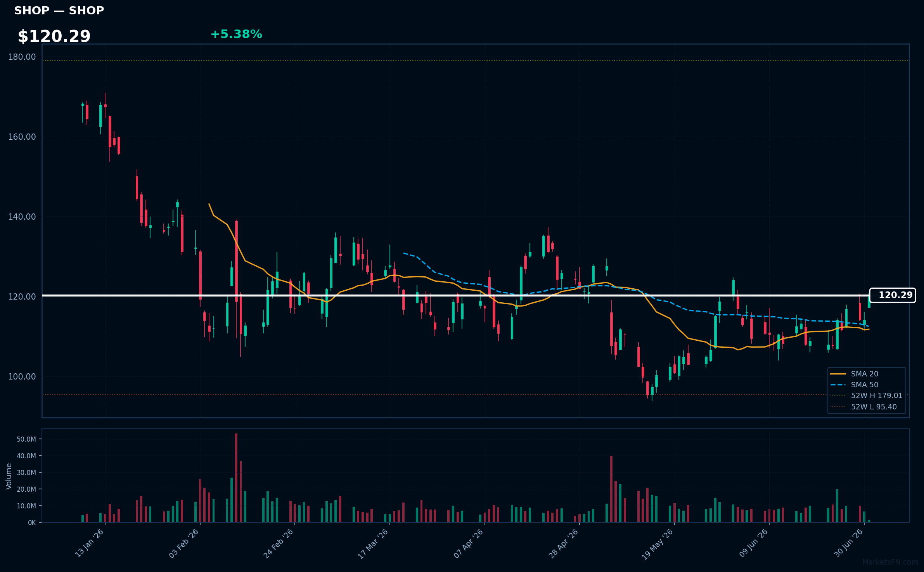Click the tallest red volume bar in February
Screen dimensions: 924x572
(x=236, y=478)
